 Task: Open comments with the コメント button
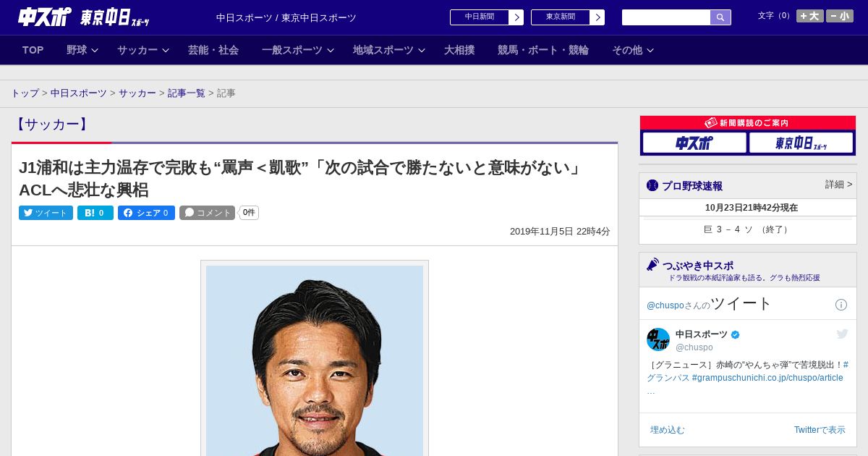[x=207, y=213]
